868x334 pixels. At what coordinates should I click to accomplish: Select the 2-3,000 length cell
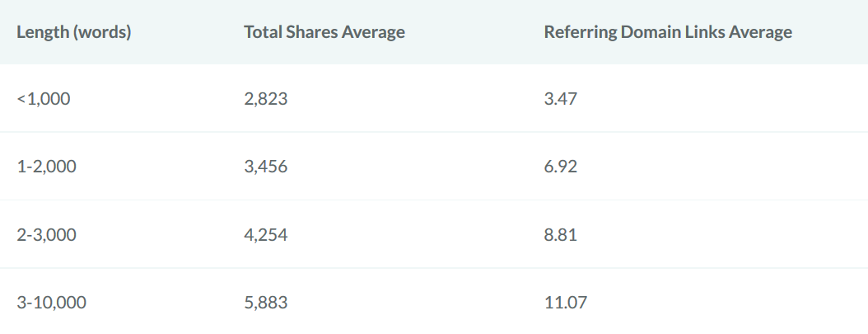click(x=46, y=235)
